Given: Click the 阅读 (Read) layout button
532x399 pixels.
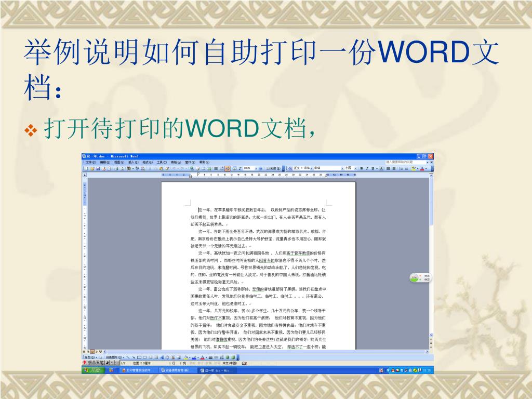Looking at the screenshot, I should (x=273, y=168).
